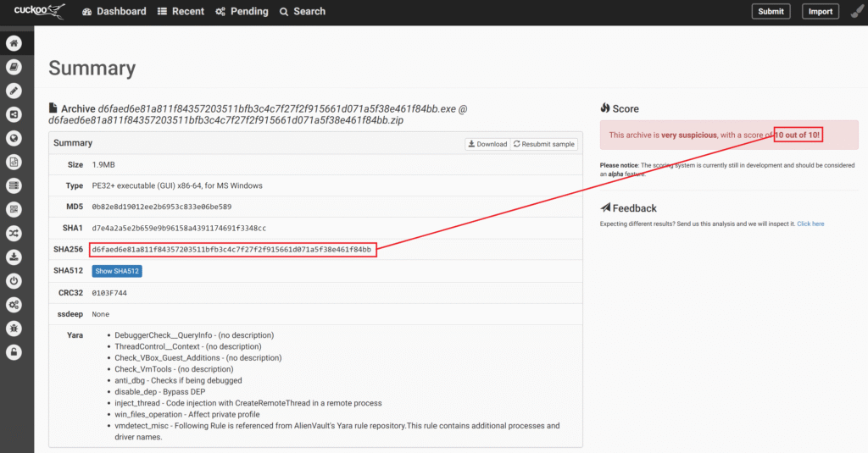868x453 pixels.
Task: Select the pencil icon in the sidebar
Action: pyautogui.click(x=14, y=91)
